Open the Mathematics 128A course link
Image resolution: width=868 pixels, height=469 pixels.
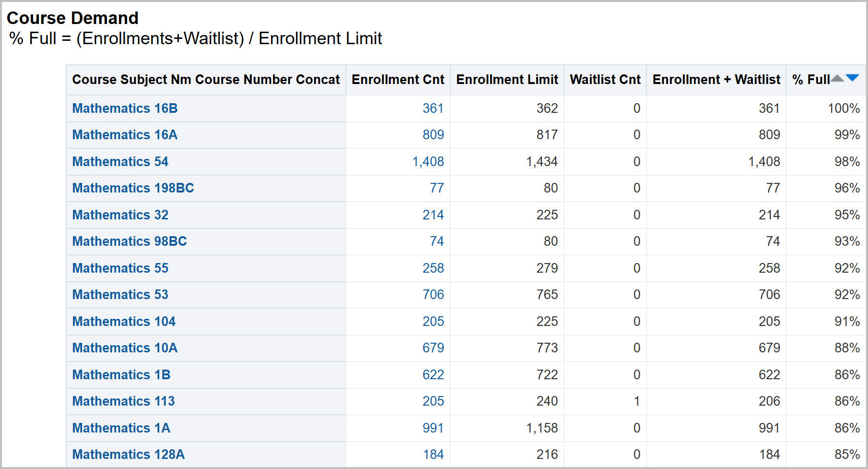[x=128, y=454]
